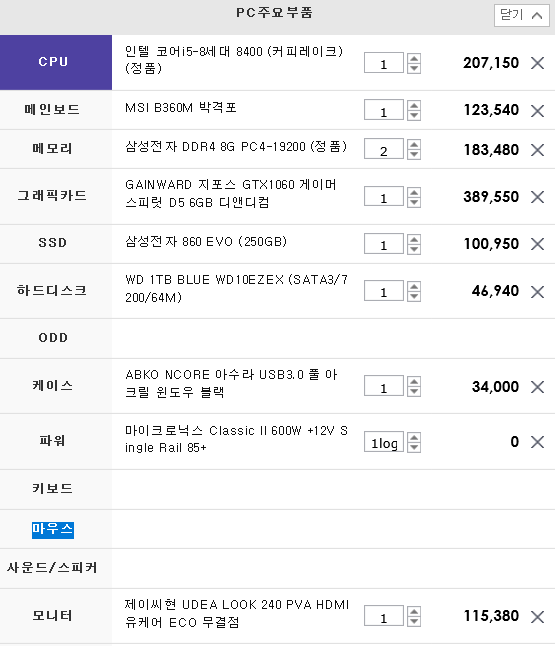
Task: Remove the ABKO NCORE case item
Action: pos(537,387)
